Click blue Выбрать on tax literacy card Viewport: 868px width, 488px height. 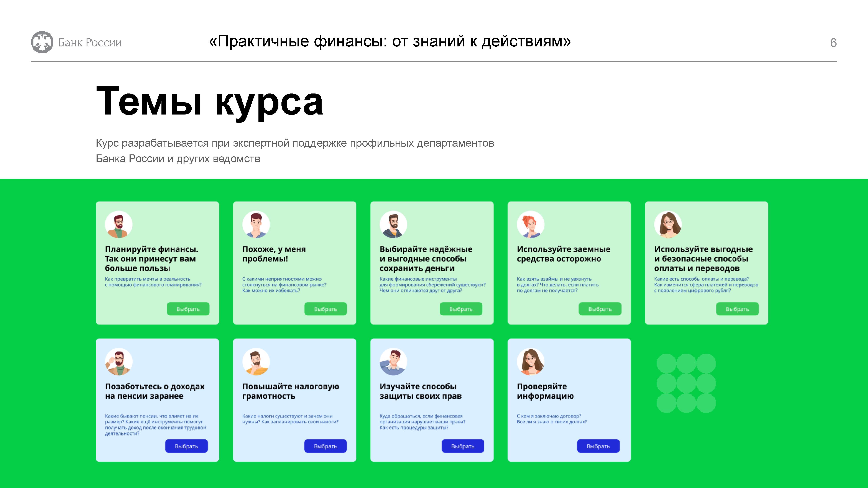pos(325,446)
